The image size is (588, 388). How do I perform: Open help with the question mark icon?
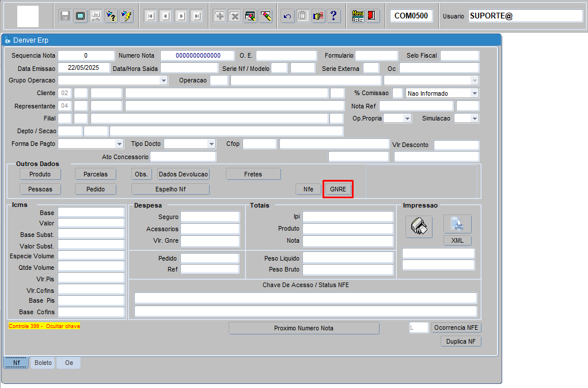pyautogui.click(x=333, y=16)
